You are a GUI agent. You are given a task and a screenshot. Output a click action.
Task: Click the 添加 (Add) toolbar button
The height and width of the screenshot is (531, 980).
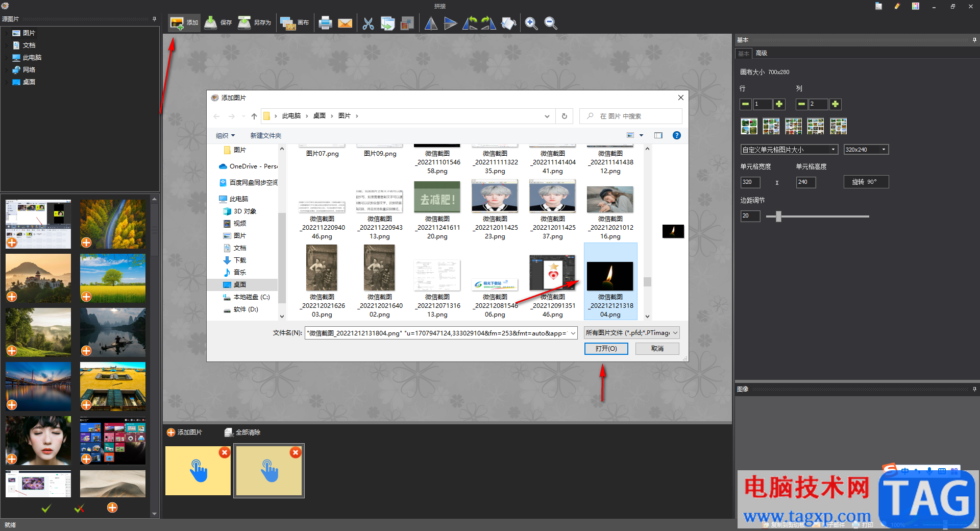[x=184, y=23]
